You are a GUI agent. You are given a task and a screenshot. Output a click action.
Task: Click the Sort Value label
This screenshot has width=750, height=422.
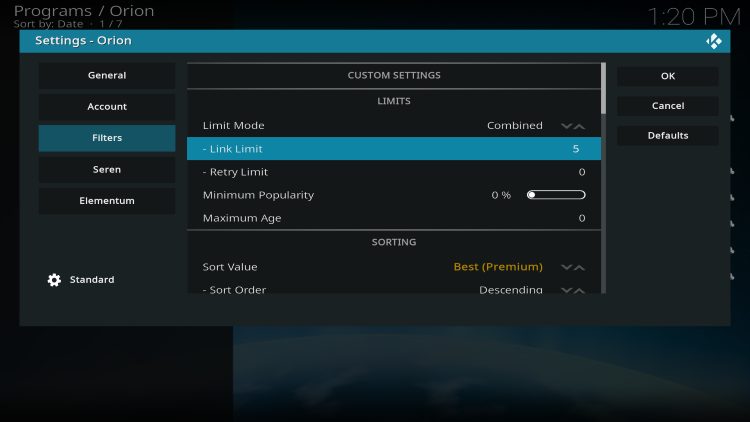pyautogui.click(x=230, y=267)
